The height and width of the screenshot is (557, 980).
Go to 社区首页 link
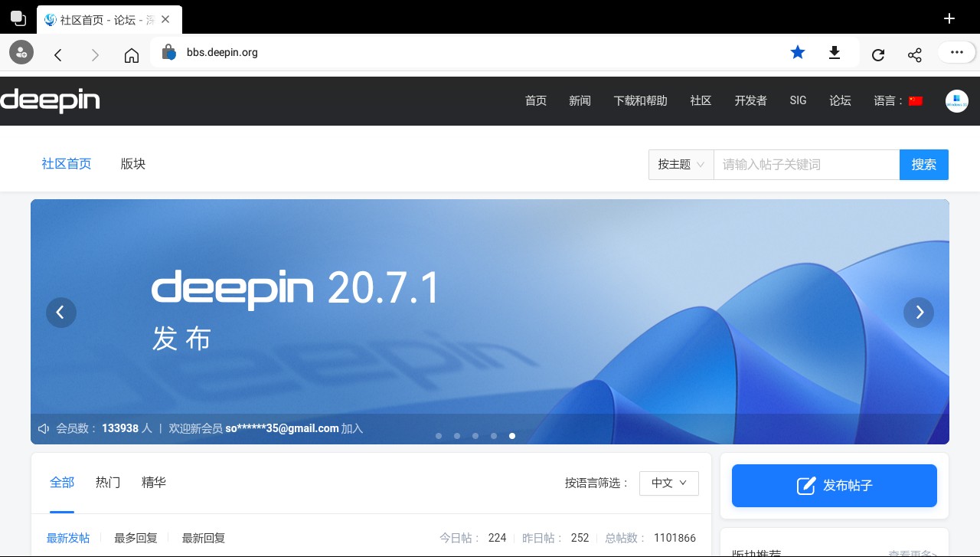67,164
